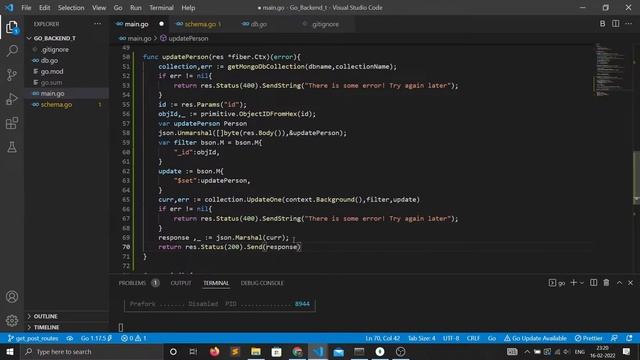Click the Go Update Available notice
Screen dimensions: 640x360
535,338
